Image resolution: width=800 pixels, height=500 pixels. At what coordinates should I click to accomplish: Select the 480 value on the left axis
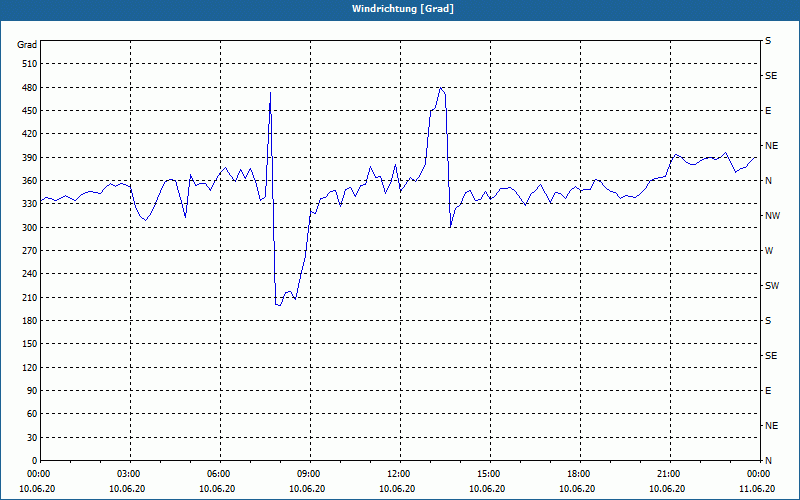point(30,88)
